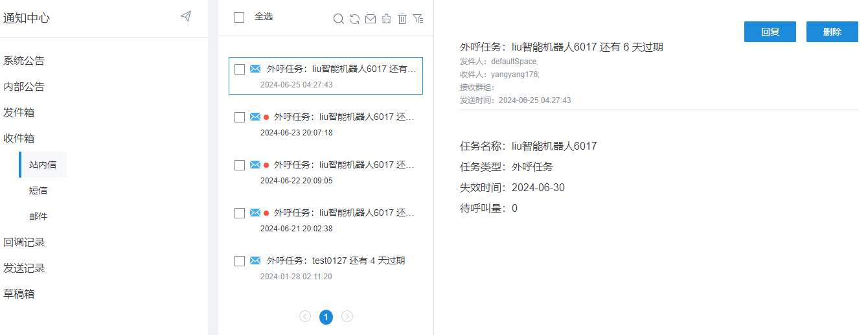Image resolution: width=868 pixels, height=335 pixels.
Task: Click envelope icon of 2024-06-21 message
Action: [x=255, y=213]
